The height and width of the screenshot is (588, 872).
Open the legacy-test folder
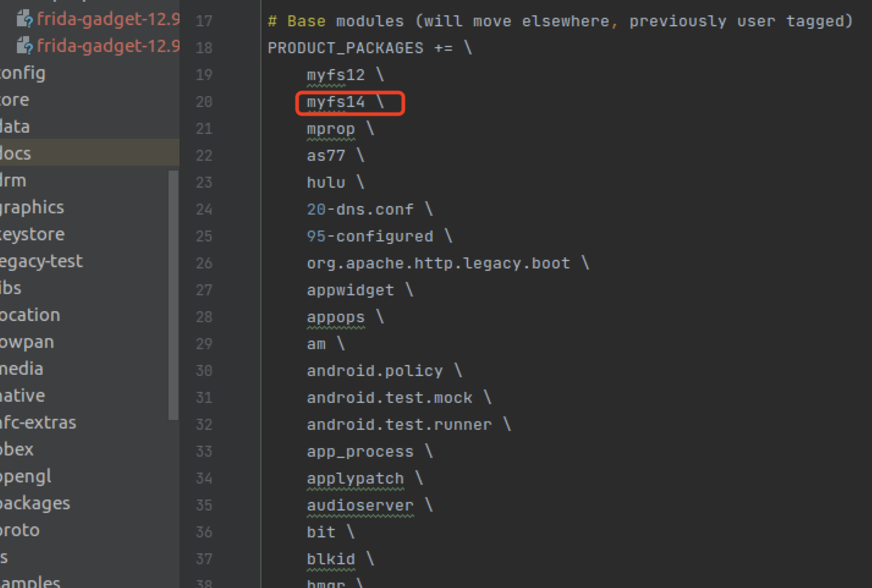click(x=41, y=261)
